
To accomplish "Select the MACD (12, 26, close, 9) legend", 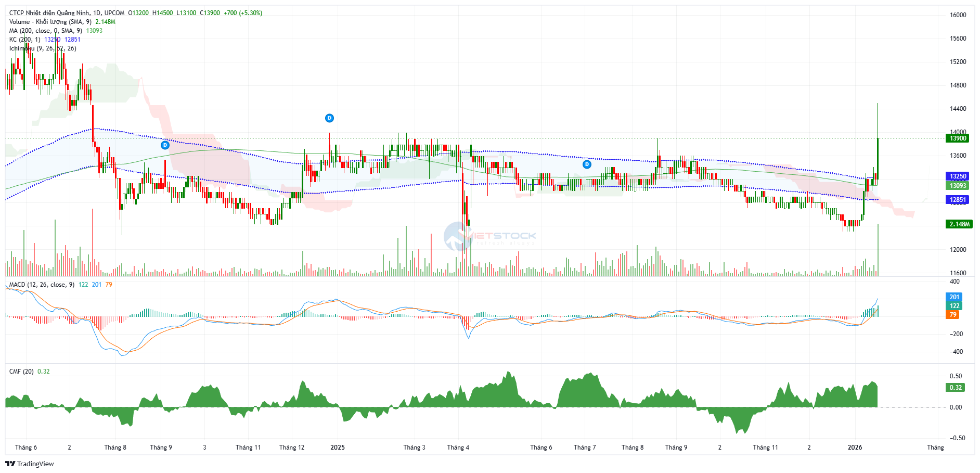I will pyautogui.click(x=42, y=285).
